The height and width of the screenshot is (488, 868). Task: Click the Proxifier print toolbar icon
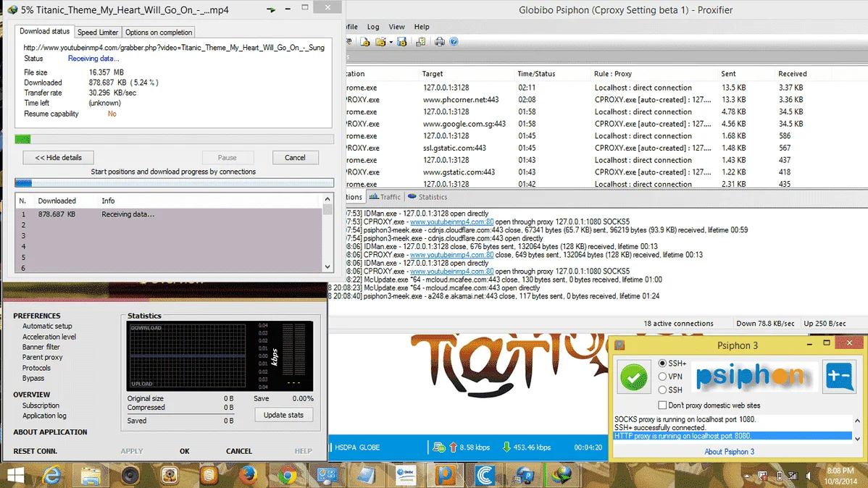click(440, 41)
